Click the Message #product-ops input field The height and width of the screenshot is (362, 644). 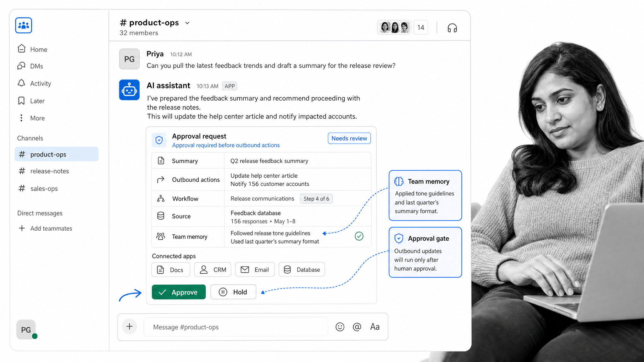point(236,327)
